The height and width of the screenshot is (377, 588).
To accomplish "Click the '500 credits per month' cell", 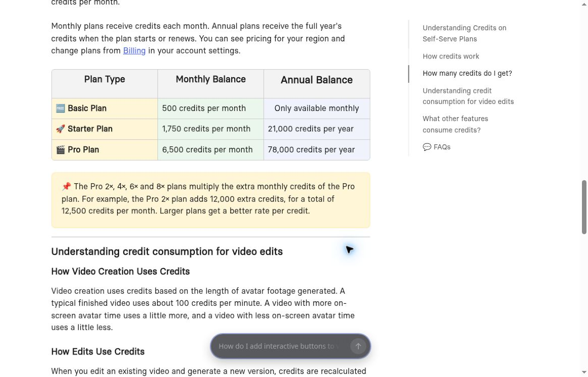I will coord(211,109).
